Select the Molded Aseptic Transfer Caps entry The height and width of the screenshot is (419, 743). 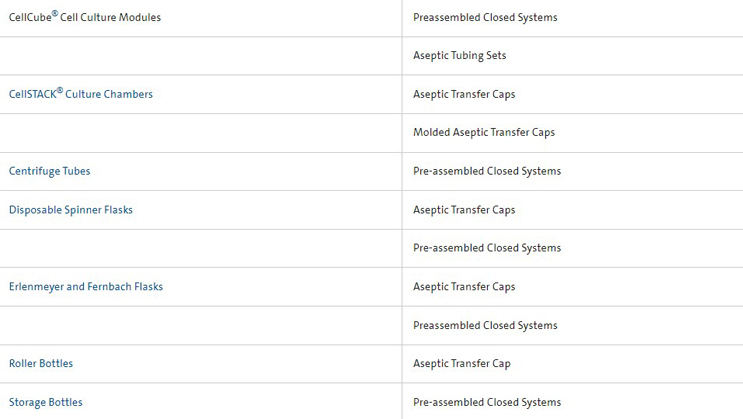coord(484,132)
